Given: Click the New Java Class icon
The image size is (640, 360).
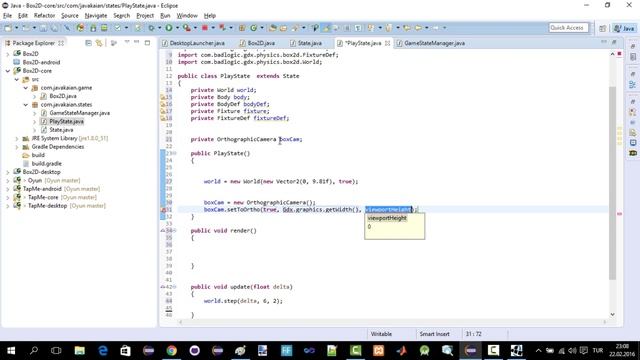Looking at the screenshot, I should click(253, 28).
